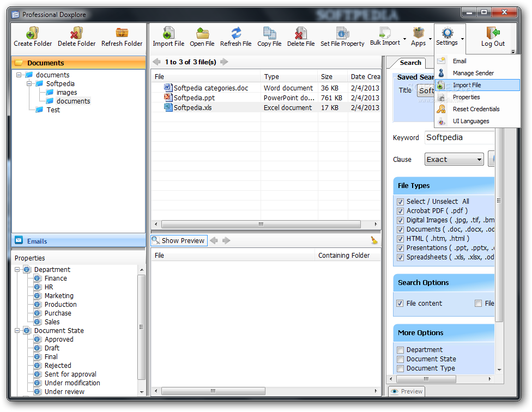This screenshot has width=532, height=412.
Task: Choose Email from Settings menu
Action: coord(477,61)
